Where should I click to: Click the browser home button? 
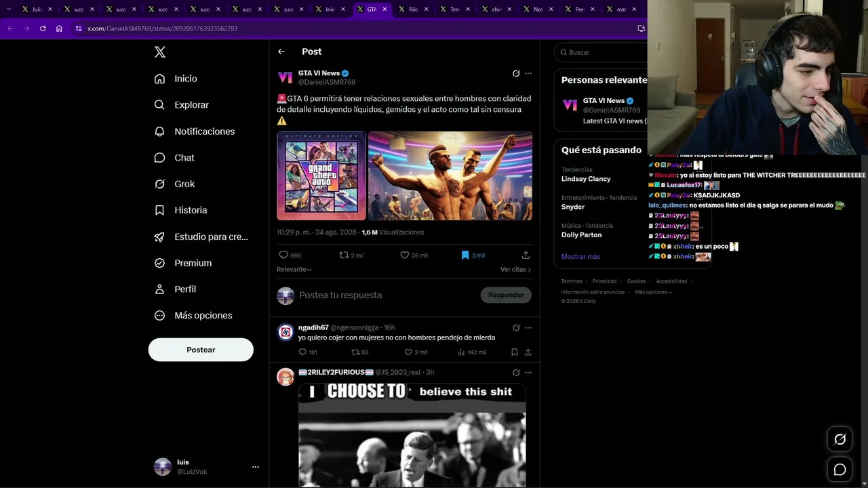(59, 28)
